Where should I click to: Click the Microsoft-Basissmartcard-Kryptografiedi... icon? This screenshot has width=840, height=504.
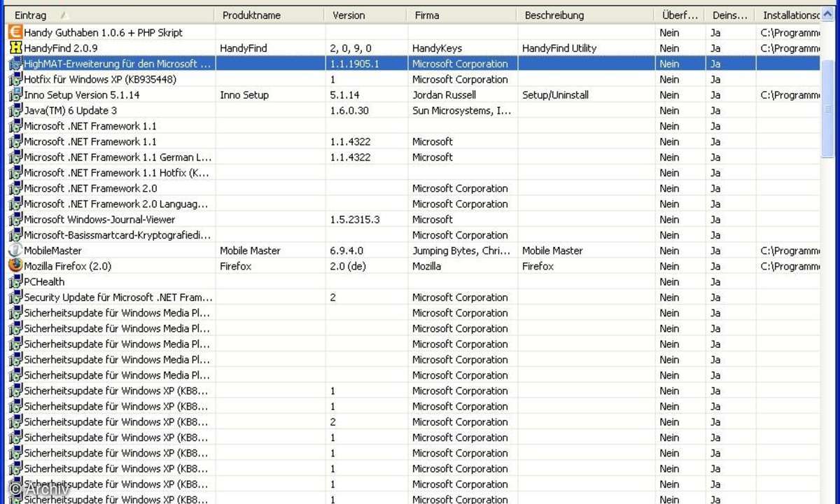(x=15, y=234)
